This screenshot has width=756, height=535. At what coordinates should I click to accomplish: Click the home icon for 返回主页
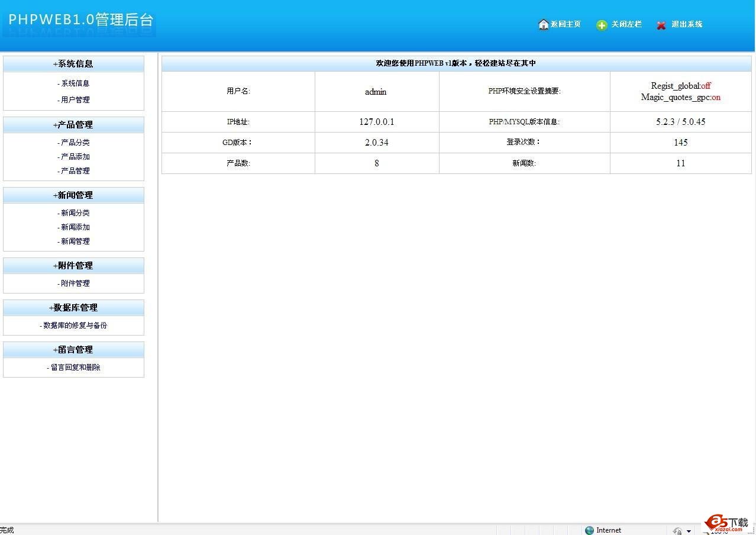point(543,24)
